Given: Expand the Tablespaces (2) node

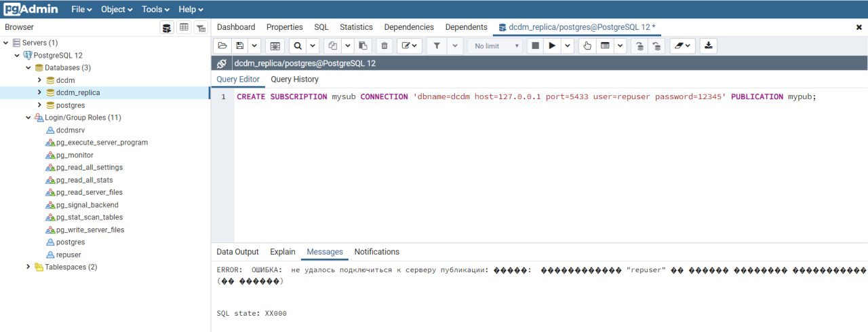Looking at the screenshot, I should (x=28, y=267).
